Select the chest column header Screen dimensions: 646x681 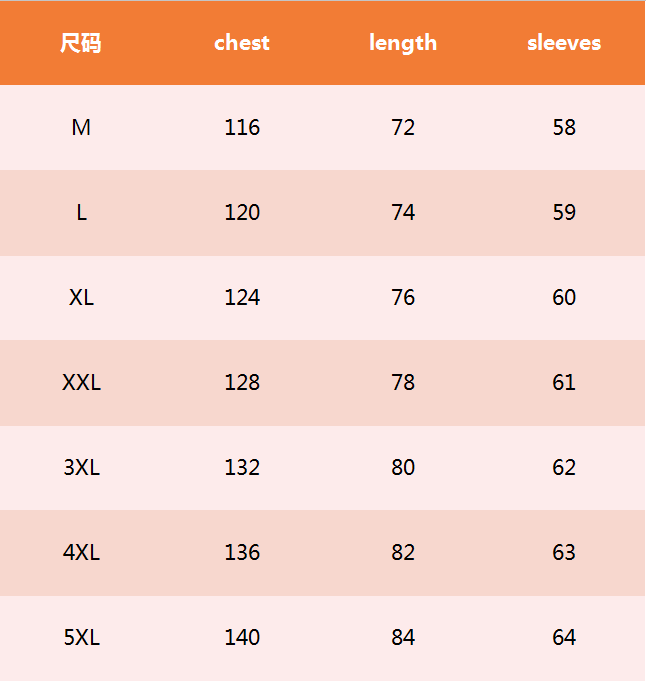(x=242, y=43)
